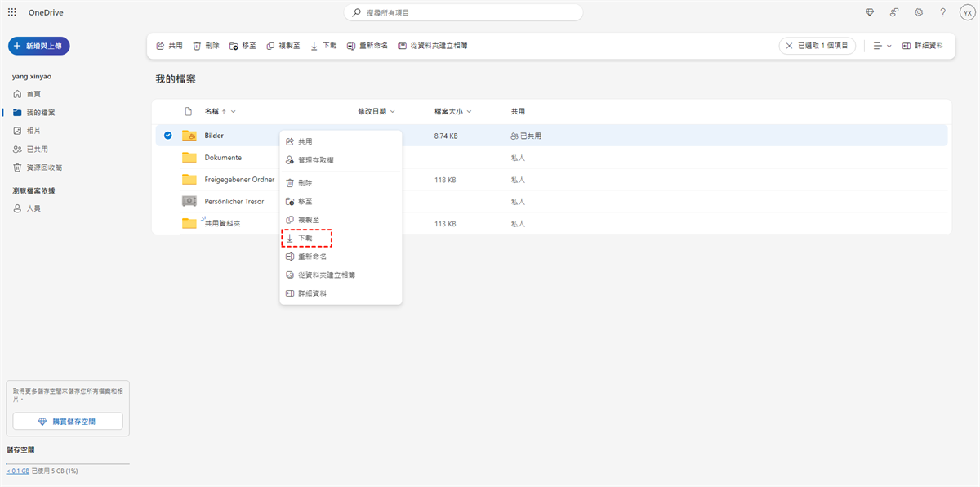Open the view layout options dropdown
Image resolution: width=980 pixels, height=487 pixels.
tap(882, 46)
